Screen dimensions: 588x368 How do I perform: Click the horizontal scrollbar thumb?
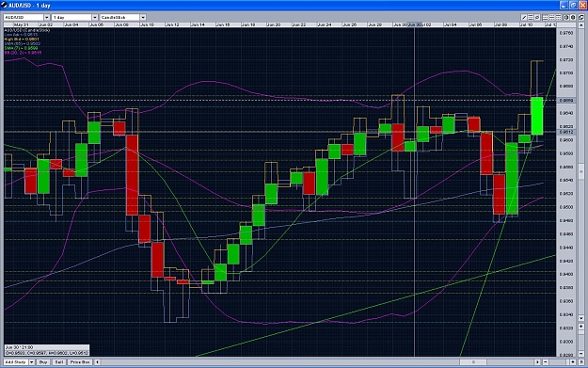pyautogui.click(x=473, y=362)
